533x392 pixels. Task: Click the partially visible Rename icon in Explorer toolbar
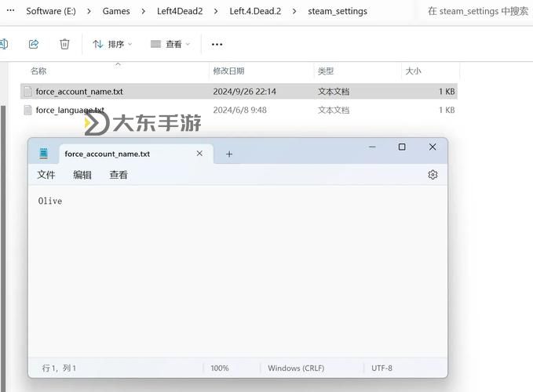[x=4, y=44]
